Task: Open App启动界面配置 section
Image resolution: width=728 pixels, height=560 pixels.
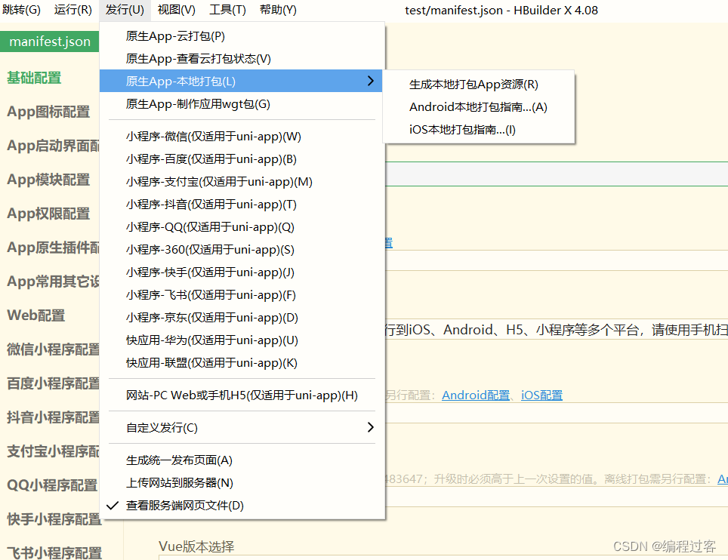Action: pos(53,146)
